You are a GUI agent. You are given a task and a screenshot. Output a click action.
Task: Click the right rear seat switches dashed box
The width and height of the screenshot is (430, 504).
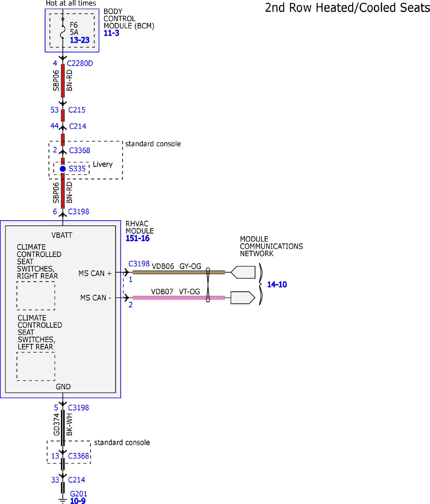pos(36,296)
